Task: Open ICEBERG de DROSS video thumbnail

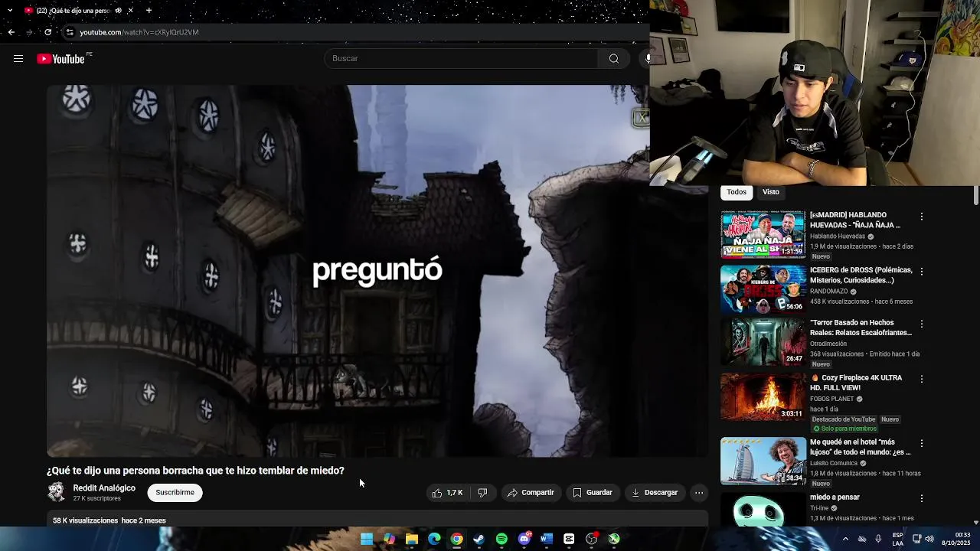Action: click(763, 289)
